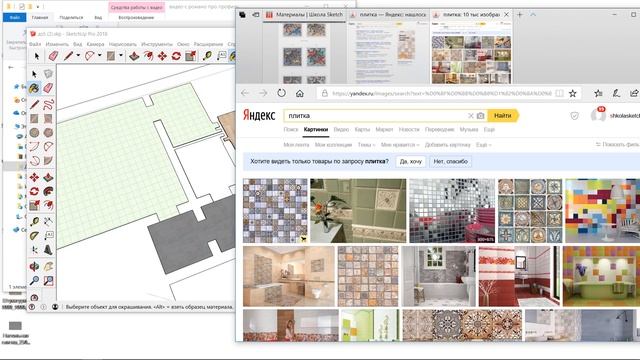Click the browser Refresh button
This screenshot has width=640, height=360.
(x=281, y=93)
